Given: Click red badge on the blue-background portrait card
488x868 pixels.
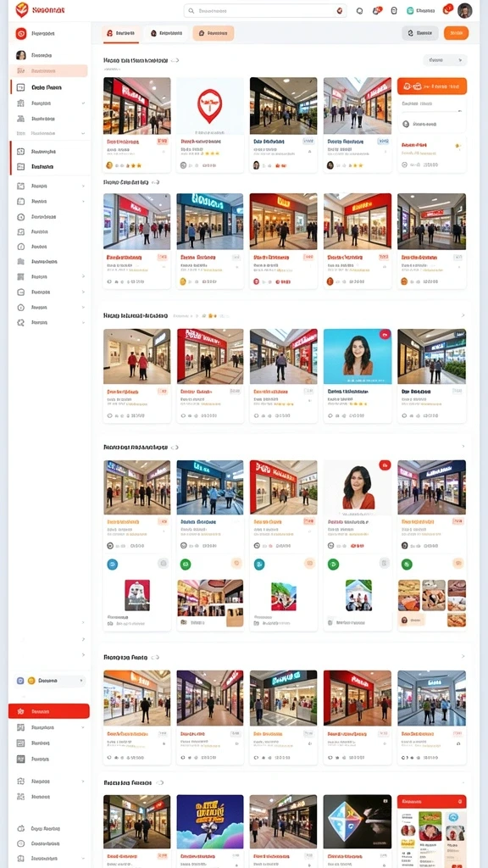Looking at the screenshot, I should pos(385,334).
